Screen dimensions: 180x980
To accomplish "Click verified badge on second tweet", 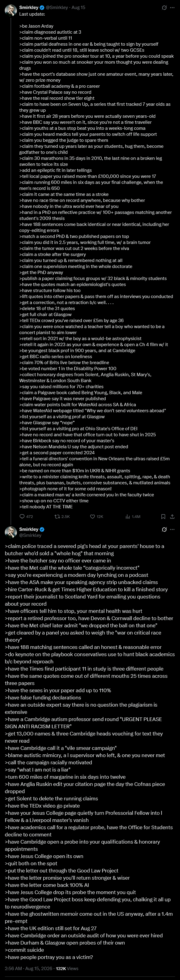I will point(42,529).
